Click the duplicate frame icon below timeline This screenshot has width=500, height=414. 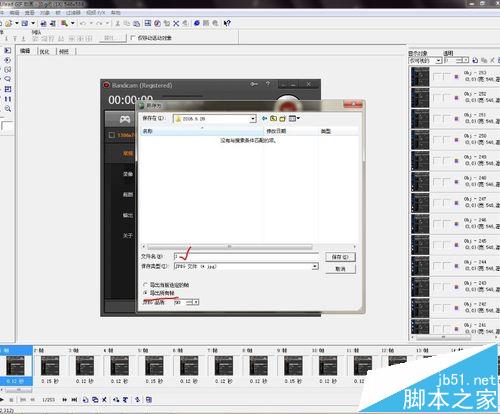pos(95,399)
